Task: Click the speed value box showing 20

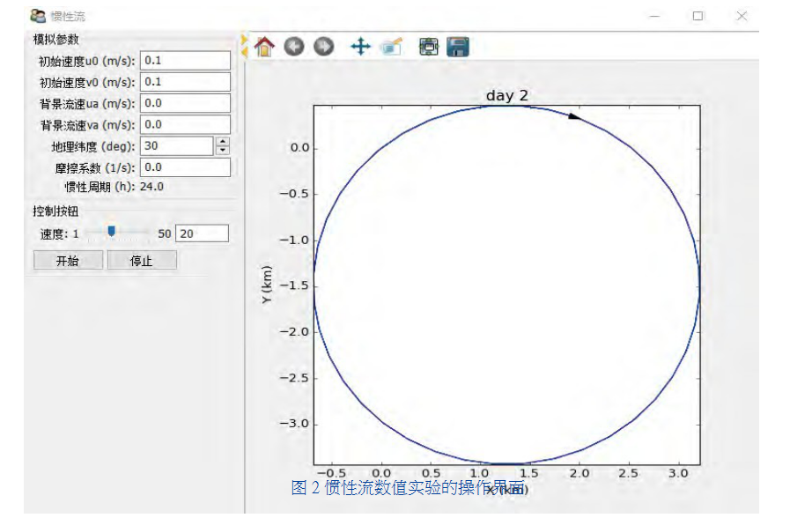Action: [202, 233]
